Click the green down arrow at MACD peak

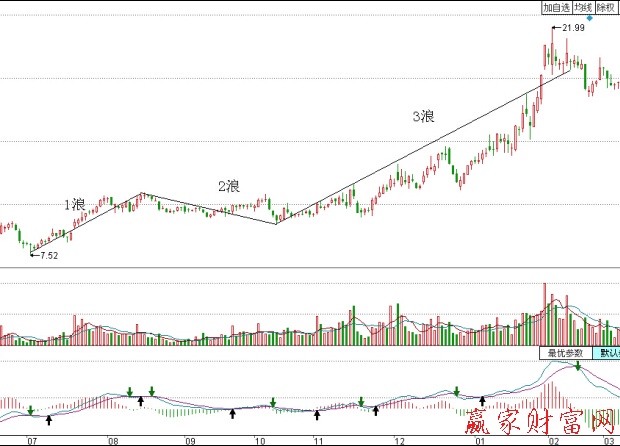(x=578, y=365)
